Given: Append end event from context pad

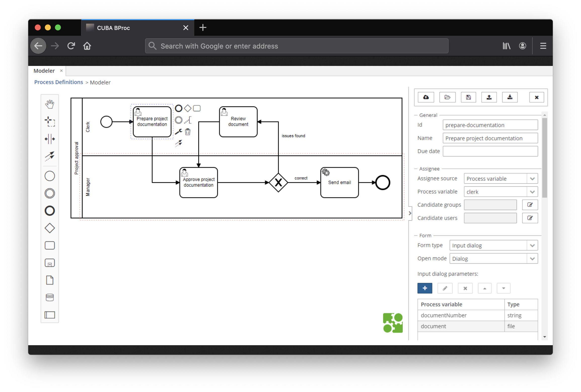Looking at the screenshot, I should (178, 108).
